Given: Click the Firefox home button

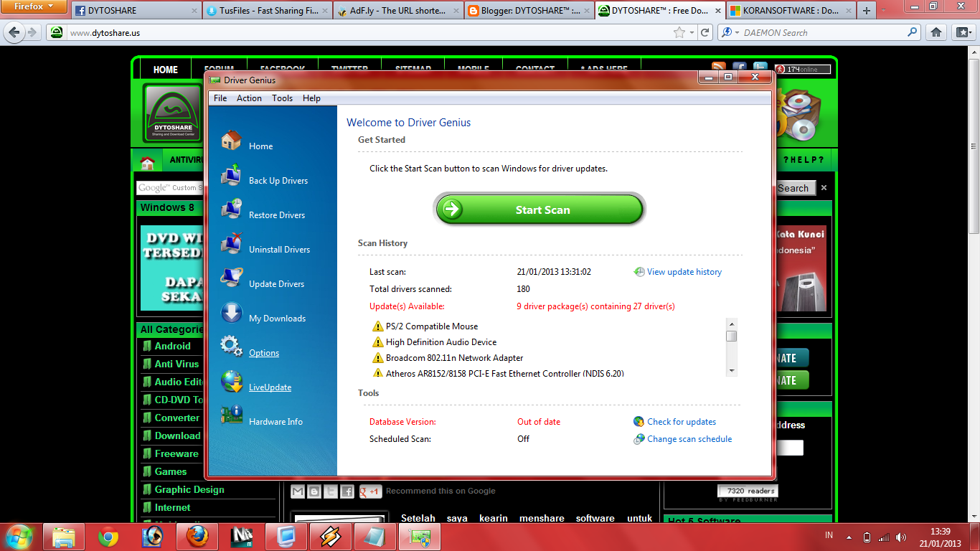Looking at the screenshot, I should 936,32.
